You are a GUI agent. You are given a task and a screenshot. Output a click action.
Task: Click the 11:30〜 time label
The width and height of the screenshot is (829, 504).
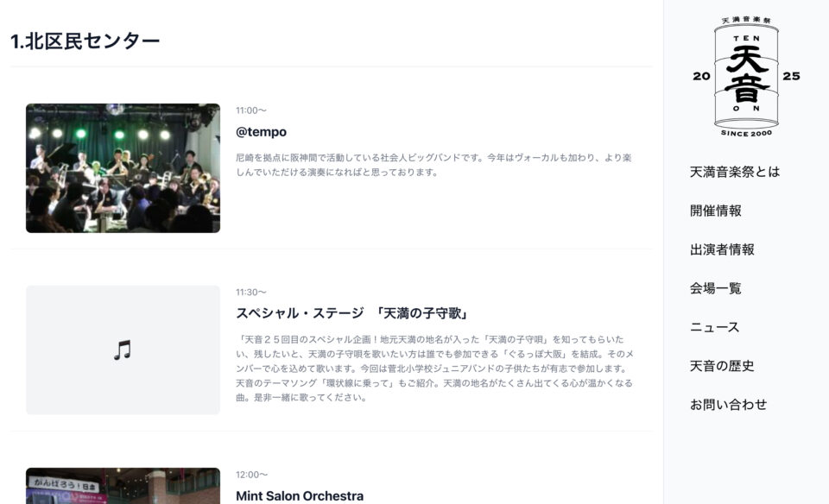click(x=251, y=293)
